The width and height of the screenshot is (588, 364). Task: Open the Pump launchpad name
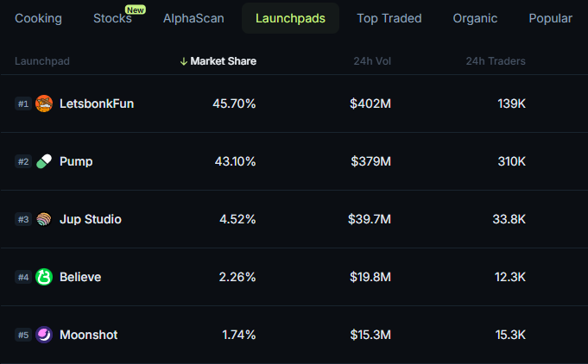point(76,161)
